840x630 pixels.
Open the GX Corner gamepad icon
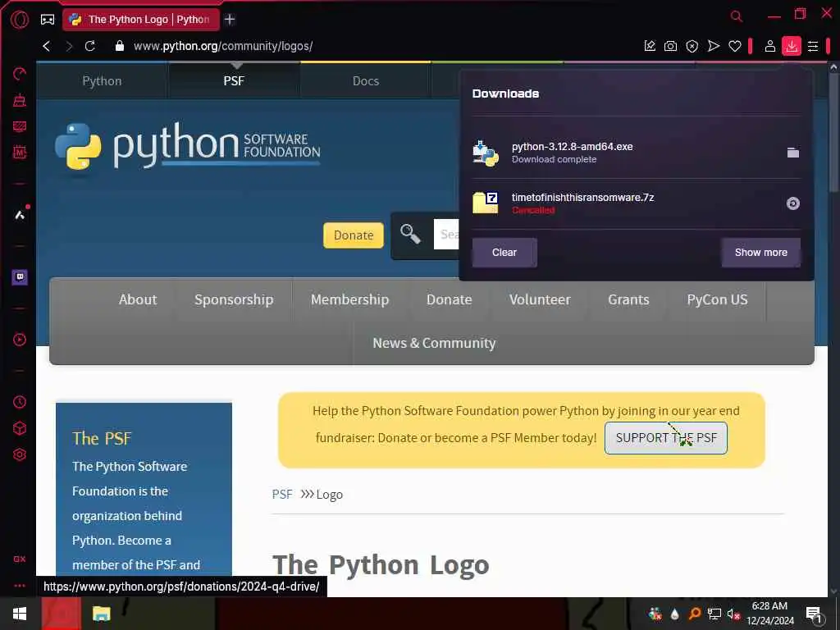[x=48, y=20]
